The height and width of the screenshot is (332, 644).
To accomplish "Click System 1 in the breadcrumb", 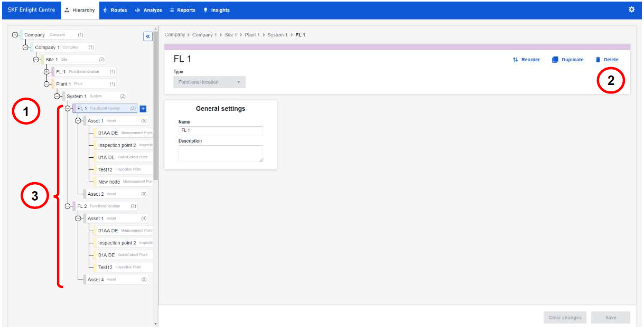I will tap(278, 35).
